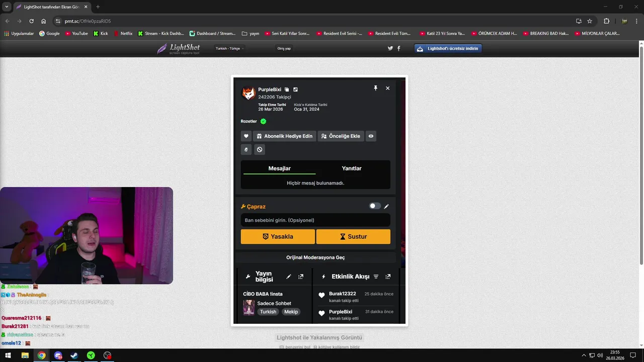The width and height of the screenshot is (644, 362).
Task: Click PurpleBixi in activity feed
Action: 341,312
